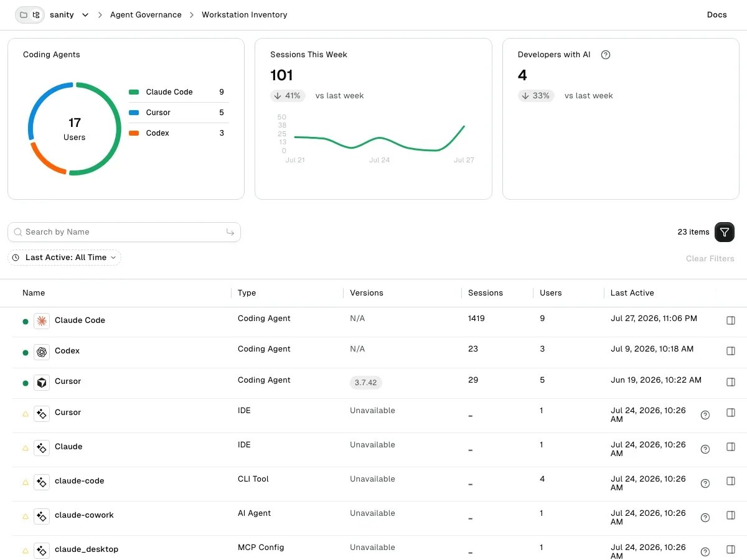Click the Codex OpenAI logo icon in table

pyautogui.click(x=42, y=352)
